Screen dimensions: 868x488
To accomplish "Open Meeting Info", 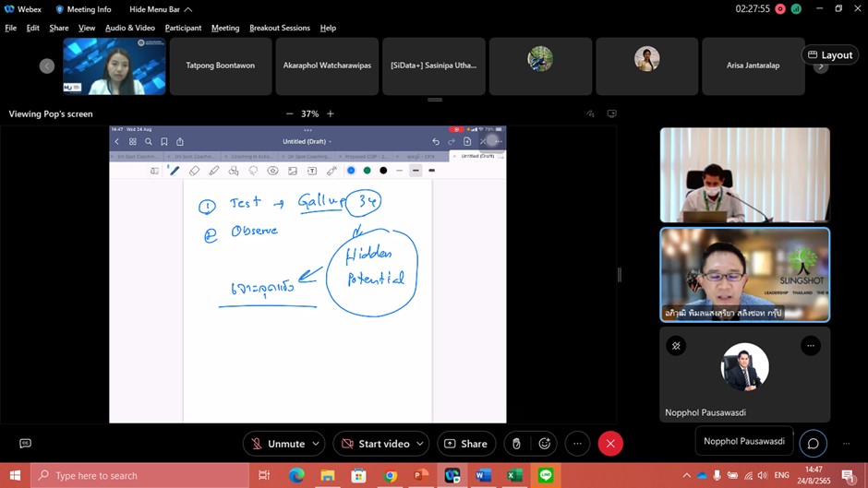I will [x=83, y=9].
